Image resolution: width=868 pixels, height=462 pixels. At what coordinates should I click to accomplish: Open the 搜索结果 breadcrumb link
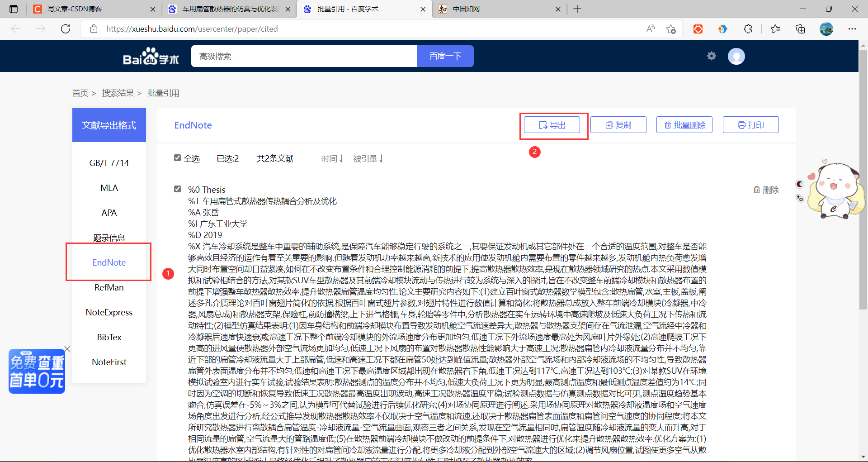117,93
